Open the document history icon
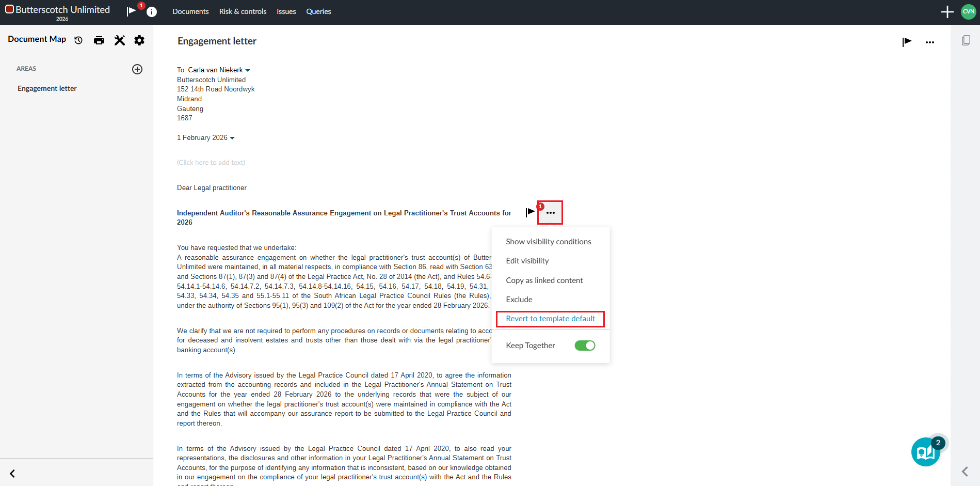The image size is (980, 486). click(x=78, y=40)
